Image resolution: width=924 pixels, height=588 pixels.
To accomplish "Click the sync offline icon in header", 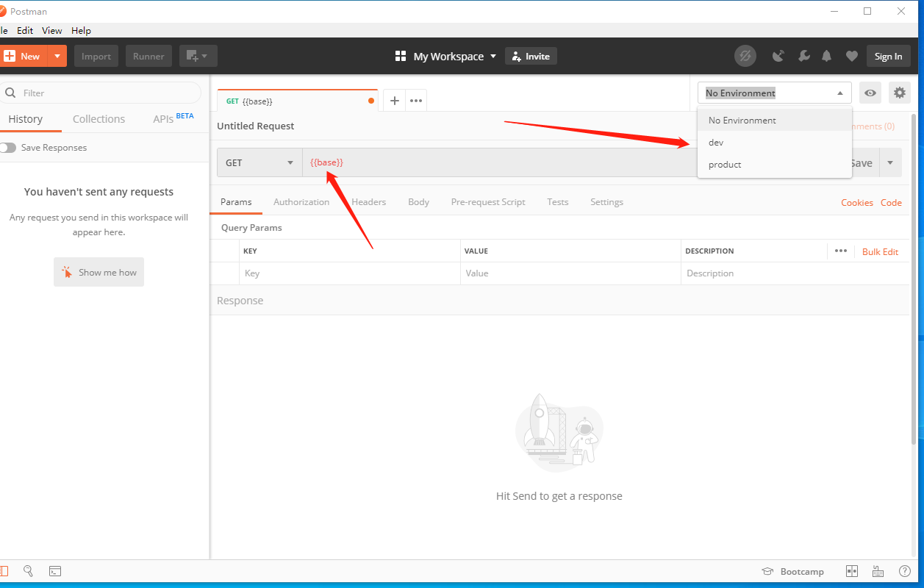I will tap(745, 56).
